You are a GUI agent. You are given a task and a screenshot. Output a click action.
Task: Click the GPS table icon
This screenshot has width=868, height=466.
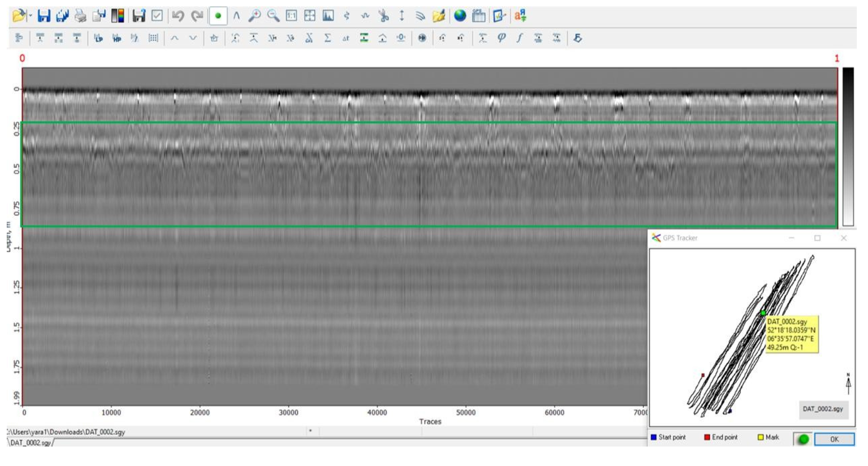tap(479, 16)
